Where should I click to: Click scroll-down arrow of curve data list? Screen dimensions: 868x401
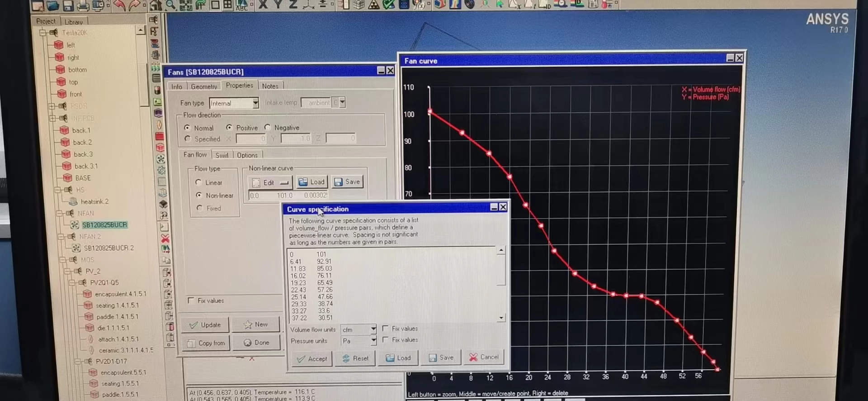tap(501, 318)
